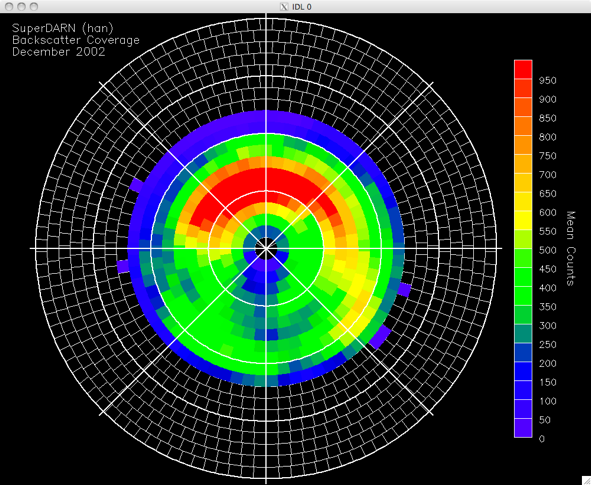The width and height of the screenshot is (591, 485).
Task: Click the December 2002 date label
Action: point(58,52)
